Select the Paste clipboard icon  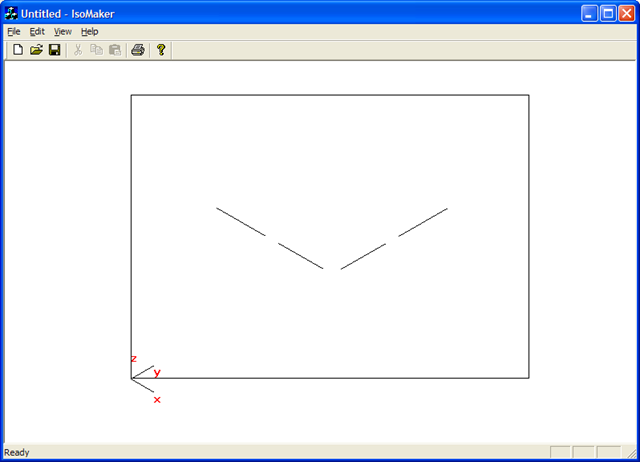115,50
